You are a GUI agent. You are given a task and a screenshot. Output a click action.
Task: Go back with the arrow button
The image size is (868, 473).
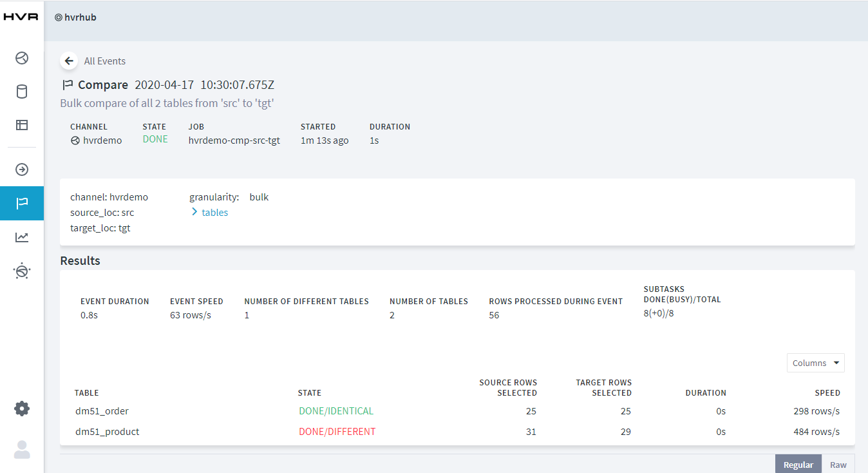[69, 61]
